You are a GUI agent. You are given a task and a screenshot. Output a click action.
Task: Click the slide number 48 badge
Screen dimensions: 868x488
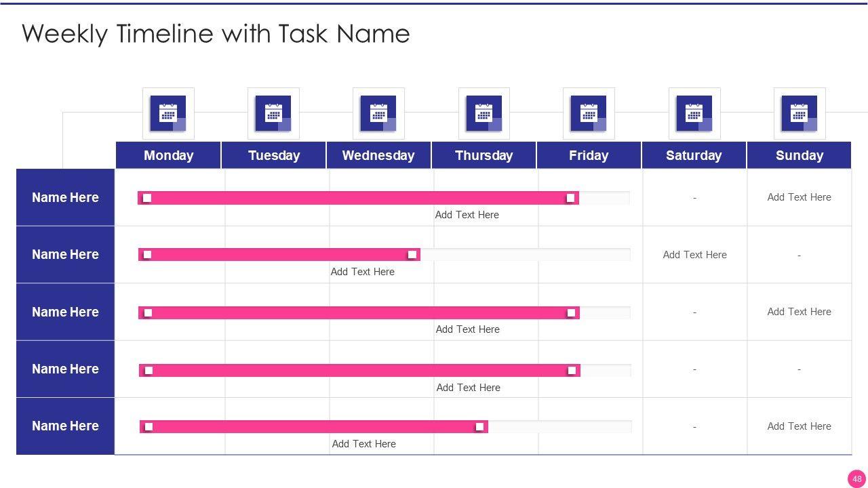(x=857, y=479)
